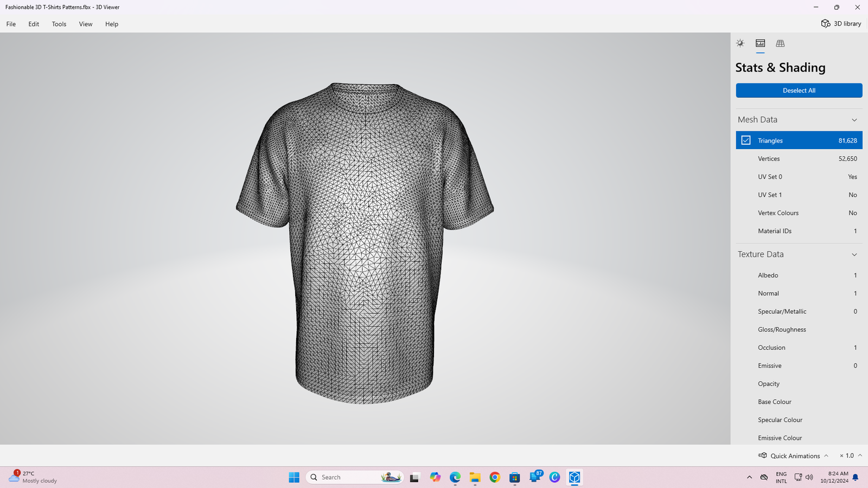The height and width of the screenshot is (488, 868).
Task: Open Microsoft Store from the taskbar
Action: [514, 477]
